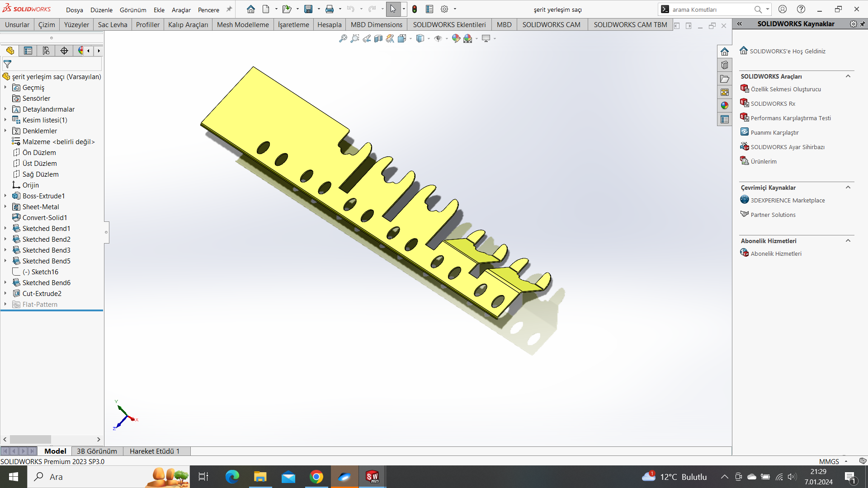Activate the Section View tool

(378, 39)
